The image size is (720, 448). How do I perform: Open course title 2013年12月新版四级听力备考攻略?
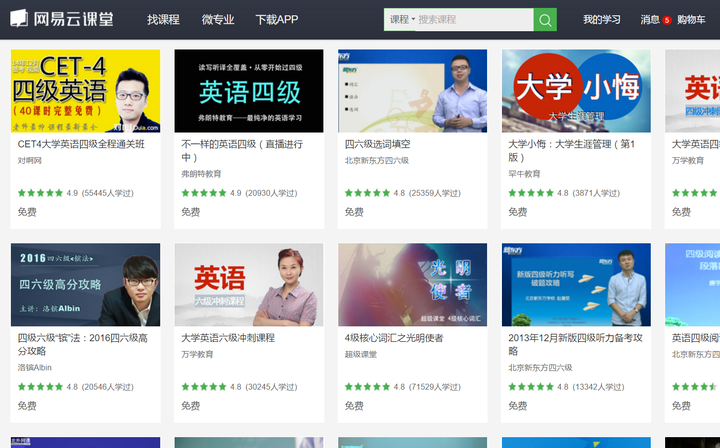pos(575,344)
